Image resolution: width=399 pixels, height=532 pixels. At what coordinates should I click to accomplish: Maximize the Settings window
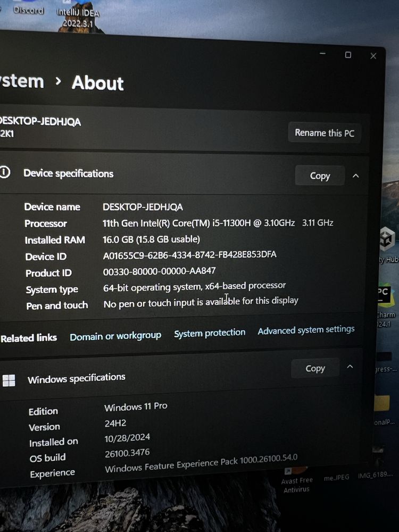click(348, 55)
